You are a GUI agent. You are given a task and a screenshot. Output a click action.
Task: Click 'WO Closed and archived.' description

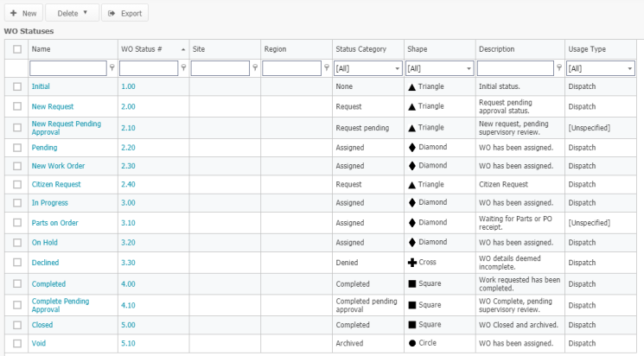pyautogui.click(x=519, y=325)
